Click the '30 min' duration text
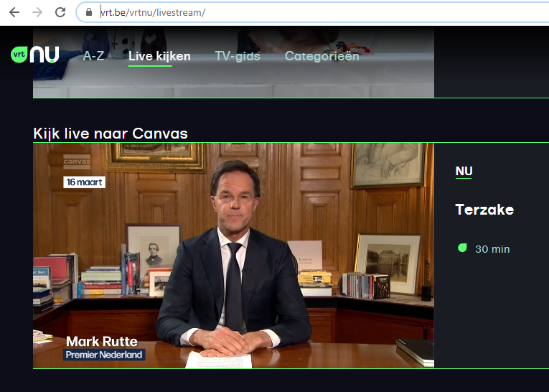Image resolution: width=549 pixels, height=392 pixels. coord(492,249)
